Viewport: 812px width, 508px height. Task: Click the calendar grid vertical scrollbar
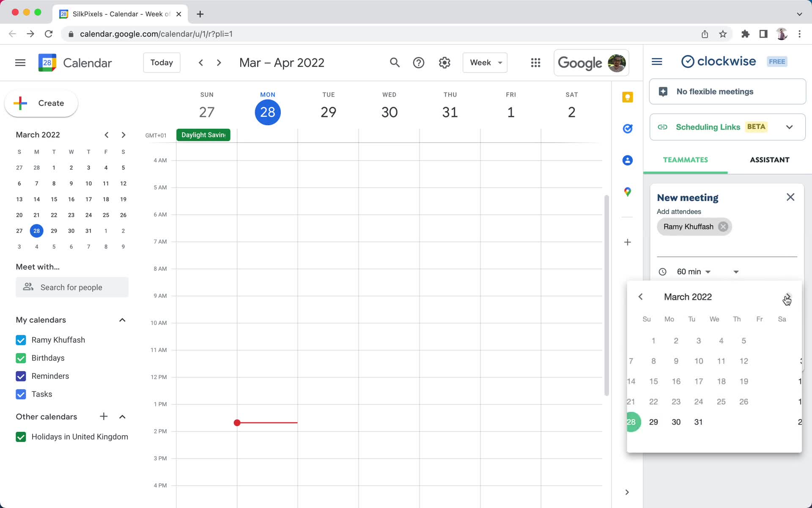606,295
